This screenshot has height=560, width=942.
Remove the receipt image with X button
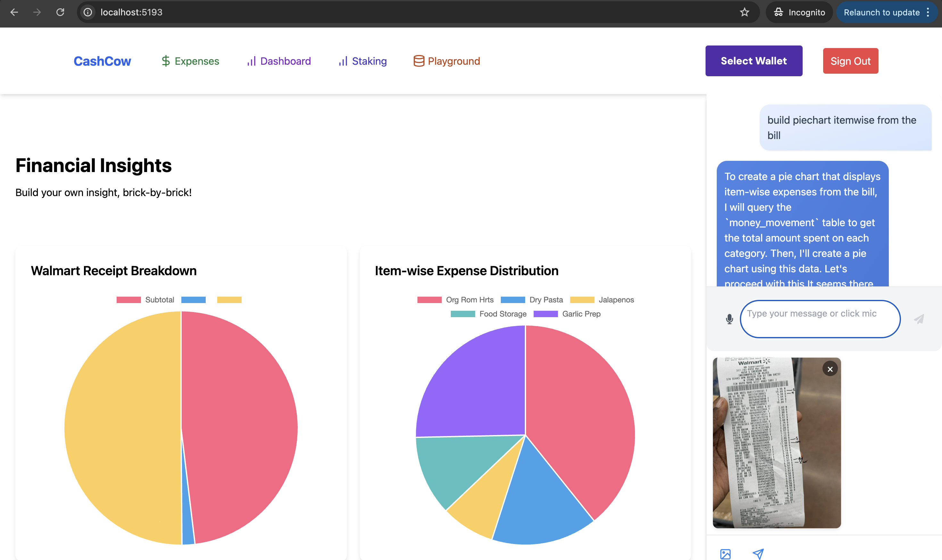click(x=830, y=369)
